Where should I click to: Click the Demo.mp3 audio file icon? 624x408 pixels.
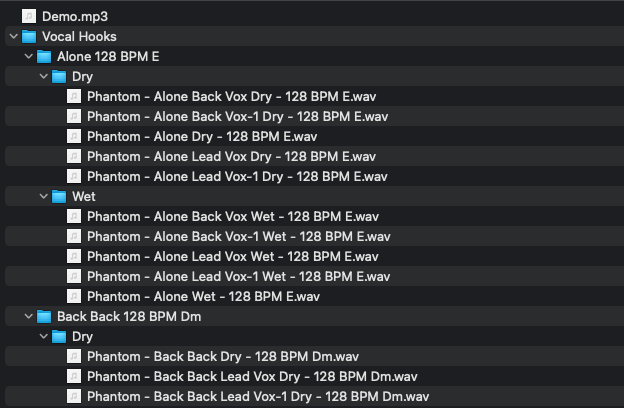click(x=28, y=16)
